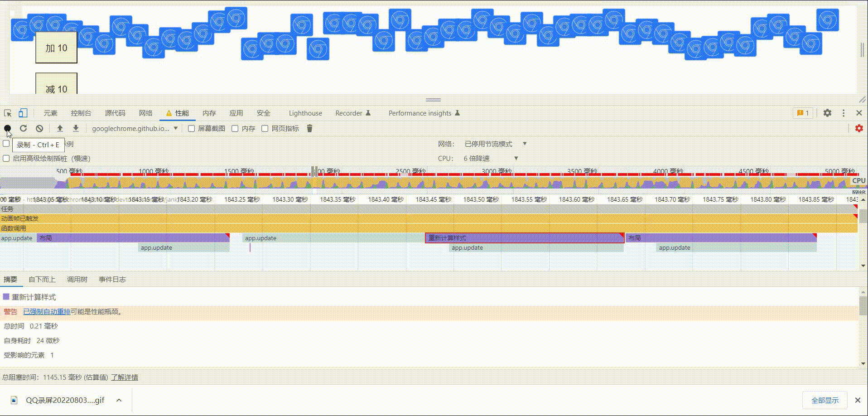Open the Performance insights tab
Image resolution: width=868 pixels, height=416 pixels.
pyautogui.click(x=424, y=113)
